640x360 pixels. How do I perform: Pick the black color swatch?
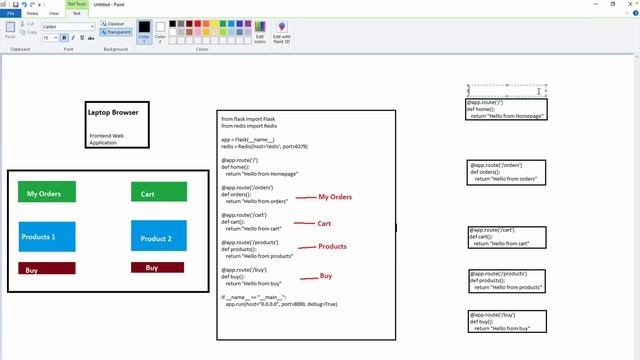(x=173, y=24)
